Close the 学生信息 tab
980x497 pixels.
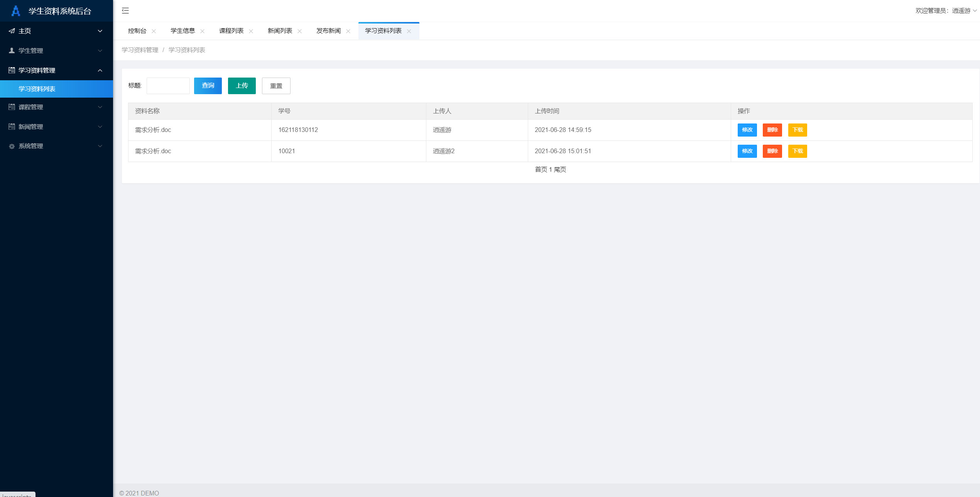coord(202,31)
